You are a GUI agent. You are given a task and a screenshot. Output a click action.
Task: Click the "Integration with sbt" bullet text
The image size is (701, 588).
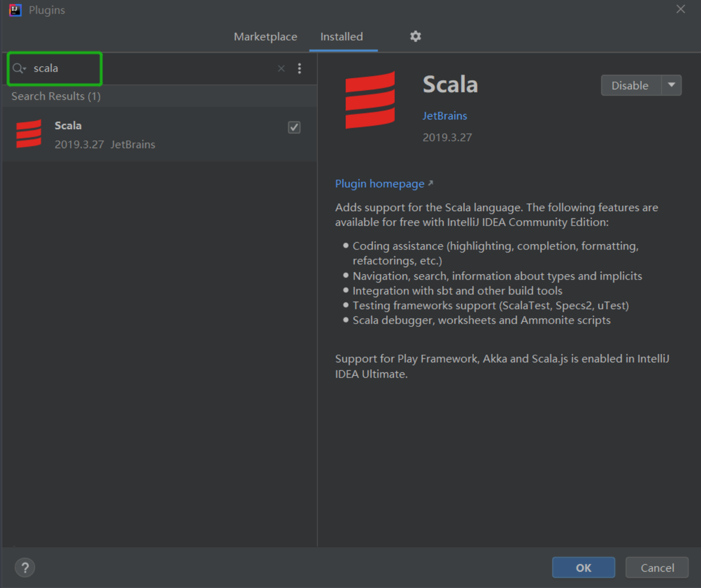(x=458, y=291)
